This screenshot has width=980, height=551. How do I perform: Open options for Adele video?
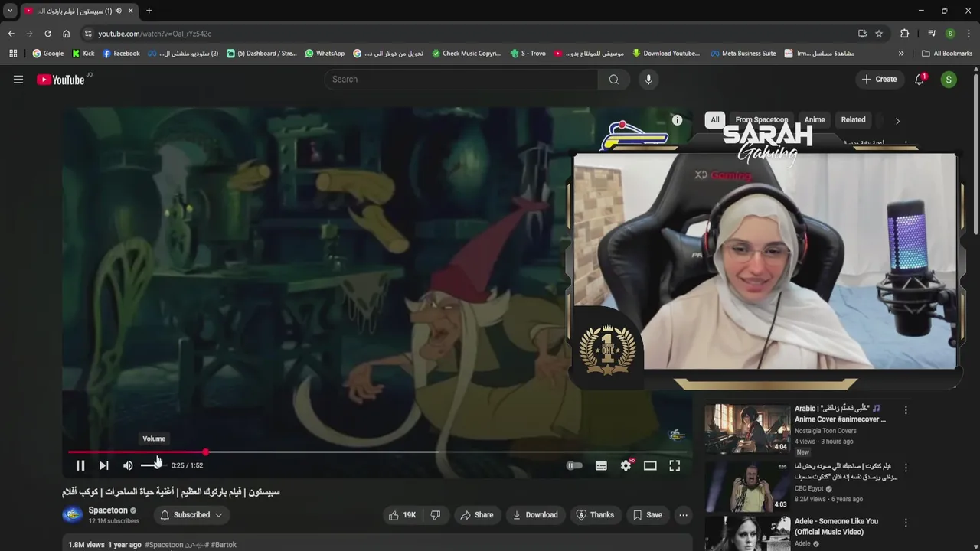click(x=906, y=523)
